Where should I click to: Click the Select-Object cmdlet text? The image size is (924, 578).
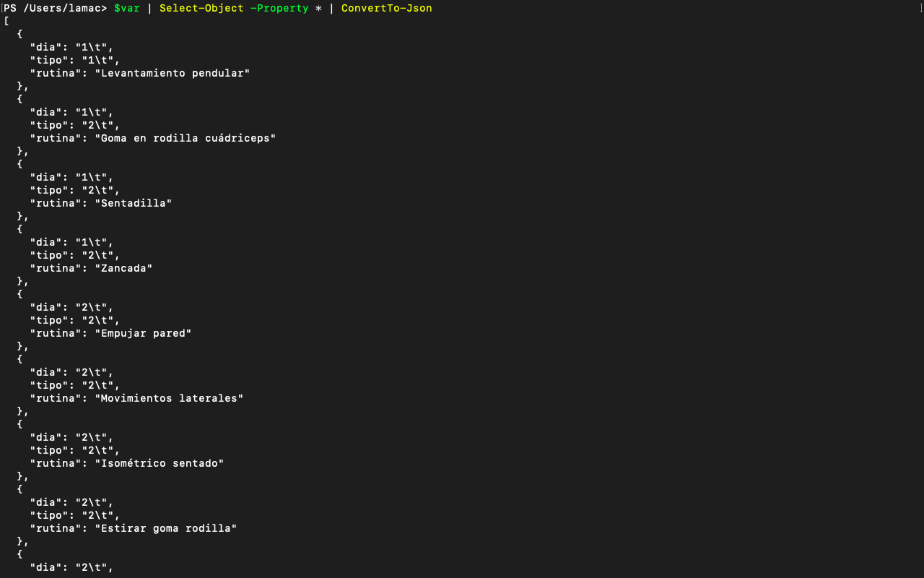click(x=201, y=8)
